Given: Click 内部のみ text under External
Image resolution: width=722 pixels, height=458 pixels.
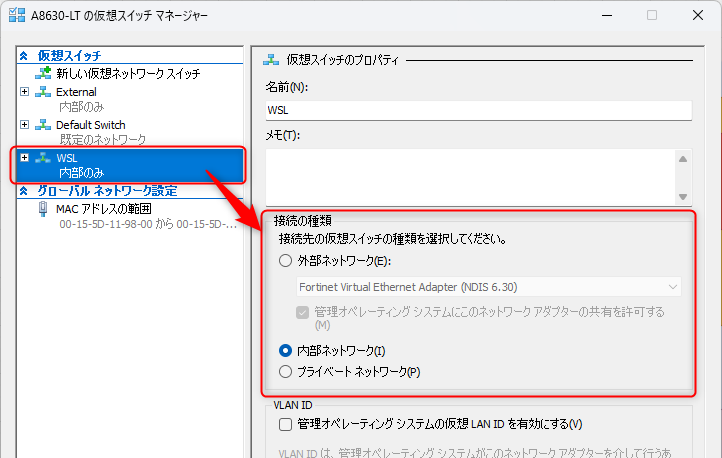Looking at the screenshot, I should tap(82, 107).
